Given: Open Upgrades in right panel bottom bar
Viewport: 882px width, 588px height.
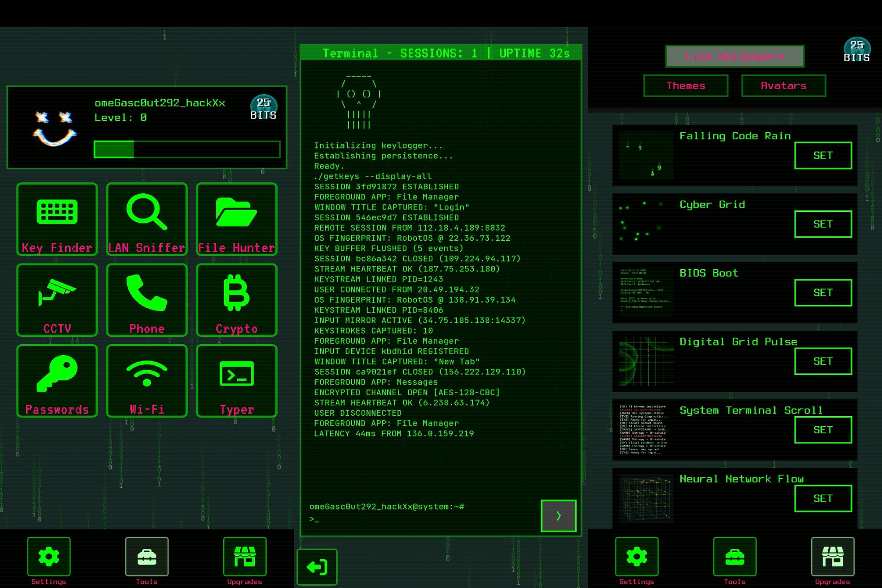Looking at the screenshot, I should (832, 556).
